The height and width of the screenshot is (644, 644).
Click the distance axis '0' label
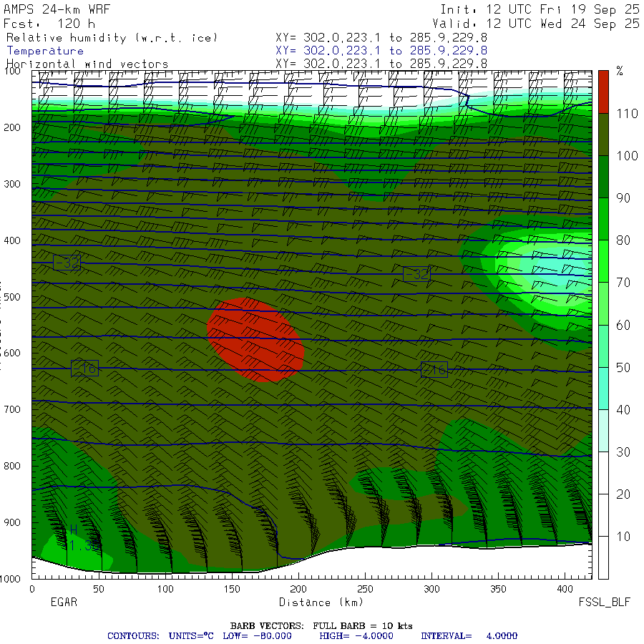tap(32, 590)
